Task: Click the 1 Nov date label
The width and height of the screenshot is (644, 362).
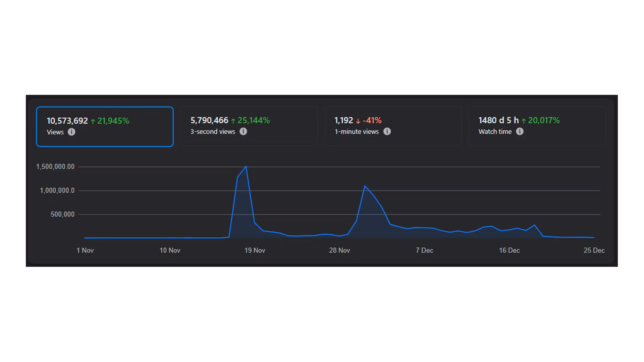Action: (x=85, y=250)
